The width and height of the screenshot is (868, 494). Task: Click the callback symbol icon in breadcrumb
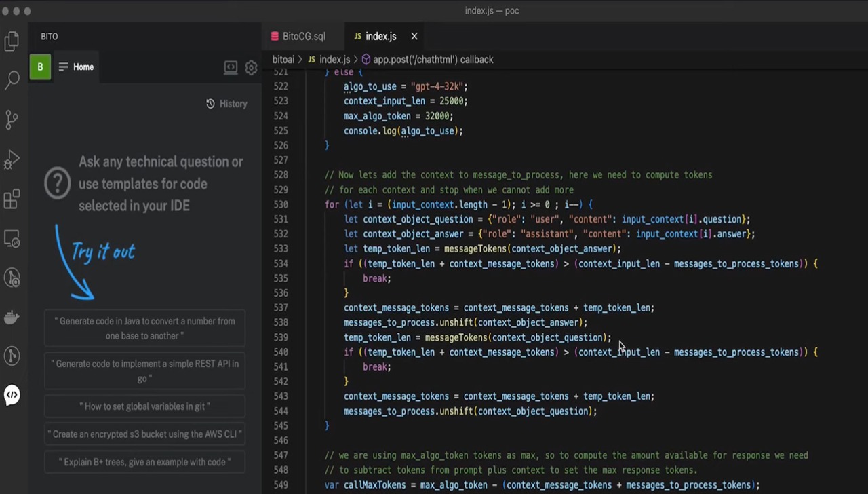click(x=366, y=60)
